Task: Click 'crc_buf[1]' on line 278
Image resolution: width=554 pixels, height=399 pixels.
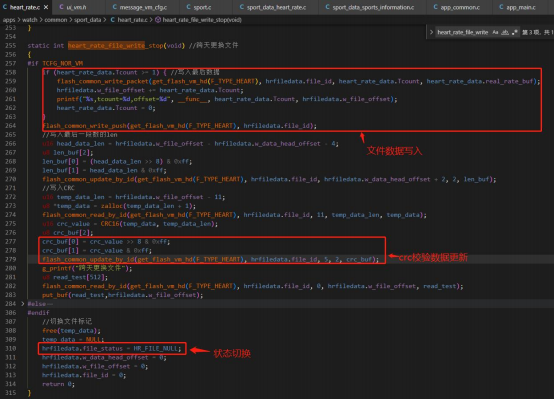Action: 60,250
